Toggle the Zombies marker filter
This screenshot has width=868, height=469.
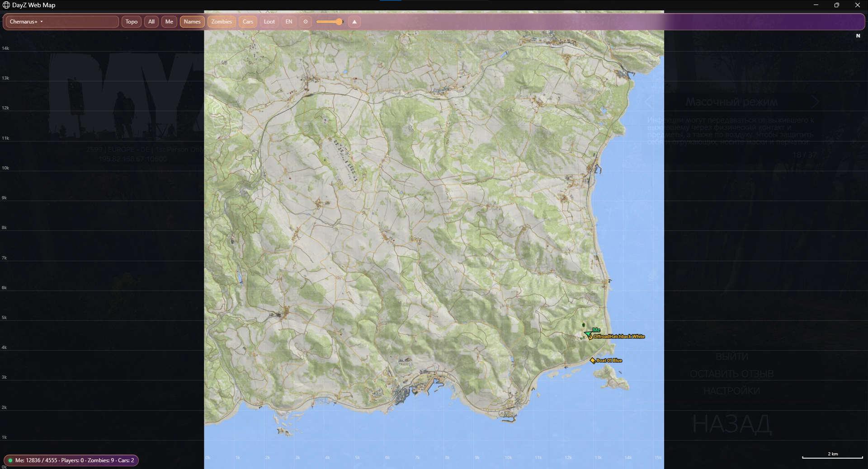pos(222,22)
